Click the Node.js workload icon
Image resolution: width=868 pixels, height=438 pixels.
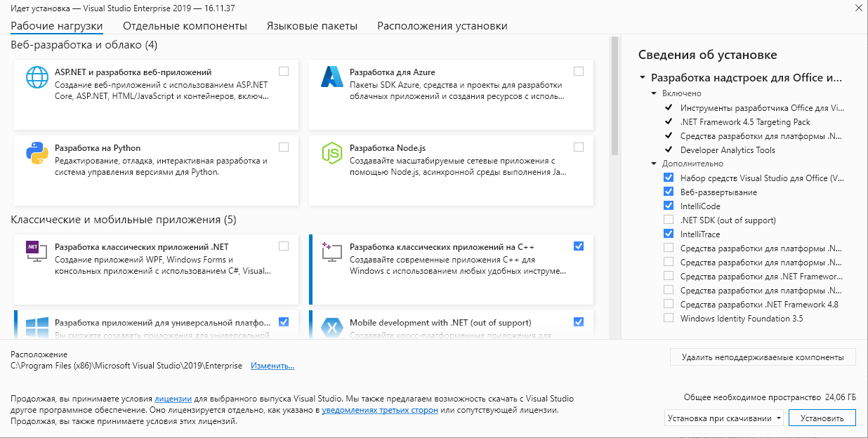pos(331,152)
